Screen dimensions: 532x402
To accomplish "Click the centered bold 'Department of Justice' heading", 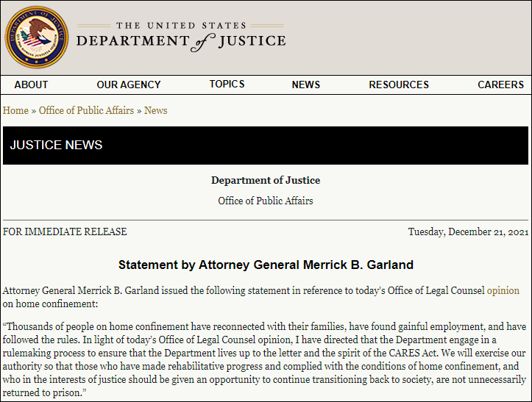I will 266,180.
